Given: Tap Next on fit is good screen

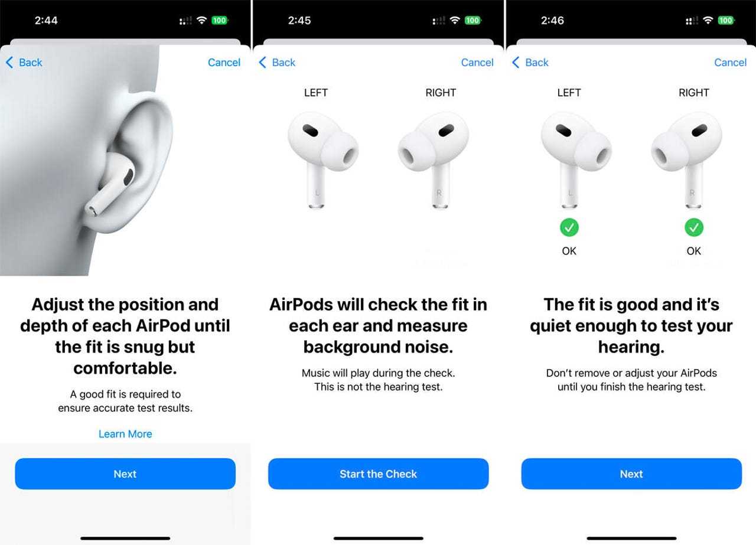Looking at the screenshot, I should (631, 474).
